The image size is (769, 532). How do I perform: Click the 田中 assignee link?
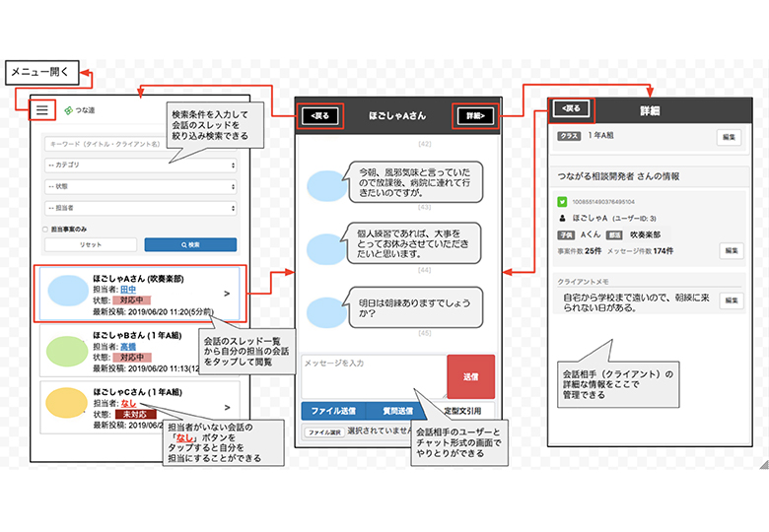coord(127,290)
